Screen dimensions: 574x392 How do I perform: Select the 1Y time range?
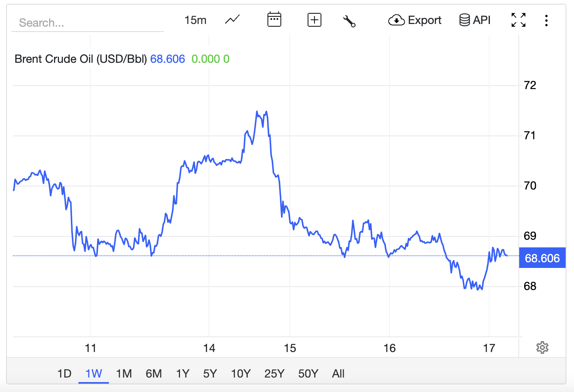pos(183,373)
